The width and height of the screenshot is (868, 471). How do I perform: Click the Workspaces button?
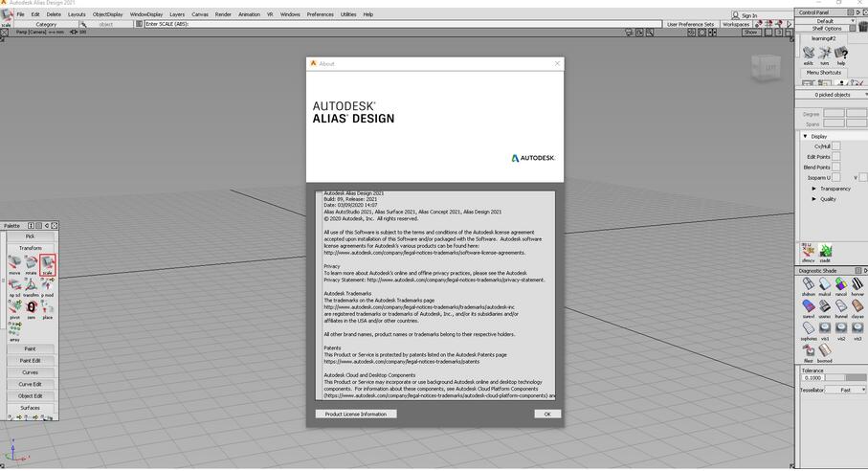click(736, 24)
